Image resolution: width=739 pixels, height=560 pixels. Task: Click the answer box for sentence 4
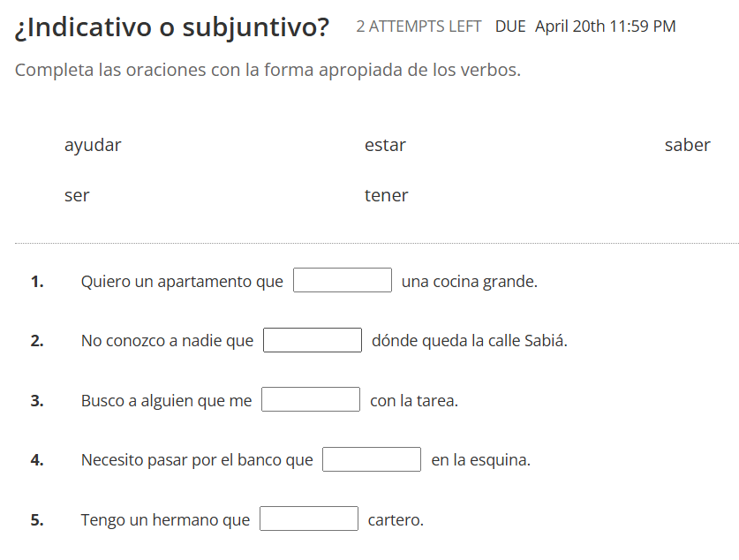(x=372, y=458)
